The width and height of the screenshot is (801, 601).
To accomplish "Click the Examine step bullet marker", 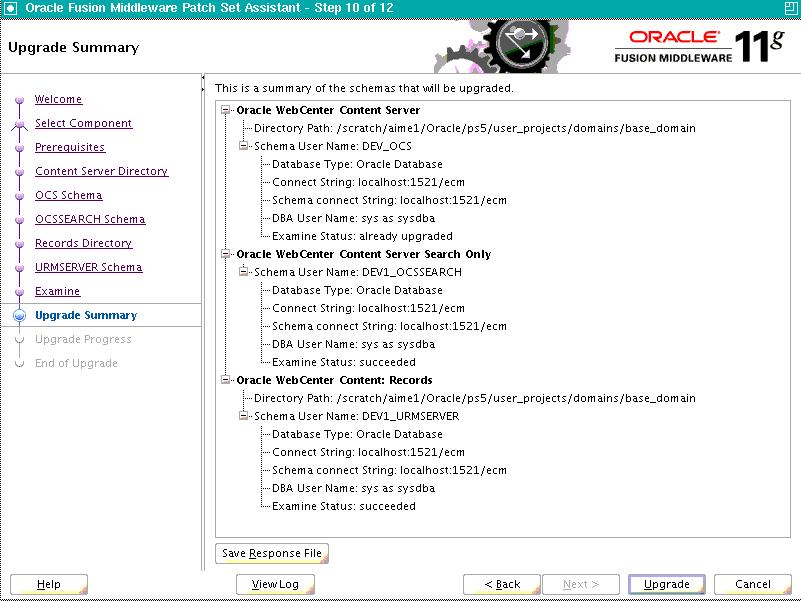I will coord(19,292).
